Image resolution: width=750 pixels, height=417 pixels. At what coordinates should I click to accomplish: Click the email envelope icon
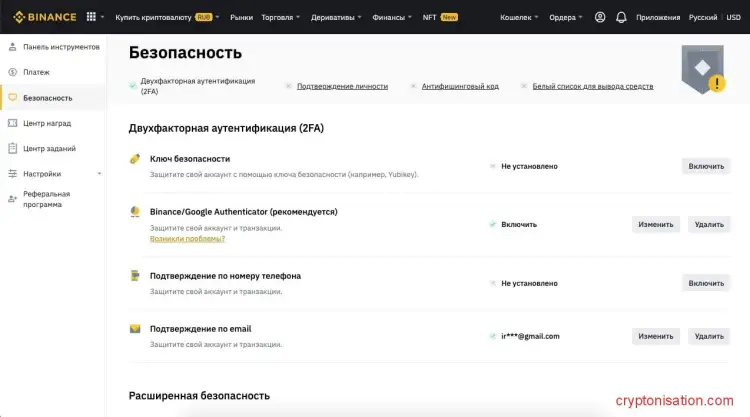pyautogui.click(x=135, y=329)
